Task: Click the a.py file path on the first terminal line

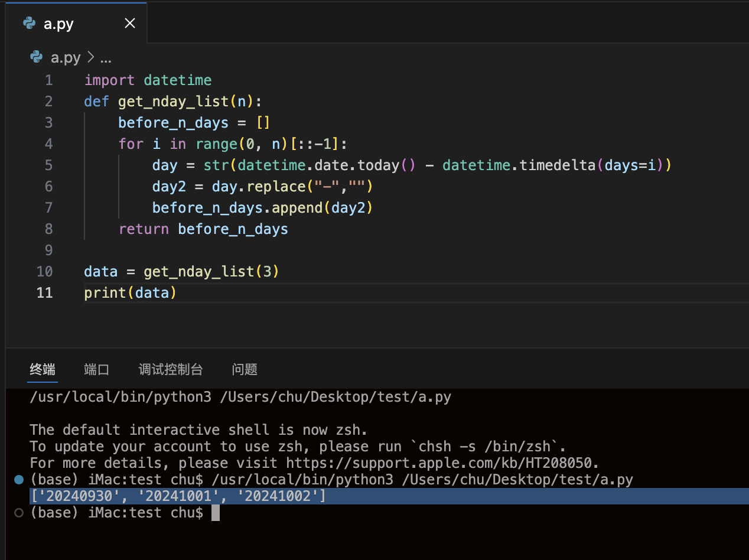Action: (335, 397)
